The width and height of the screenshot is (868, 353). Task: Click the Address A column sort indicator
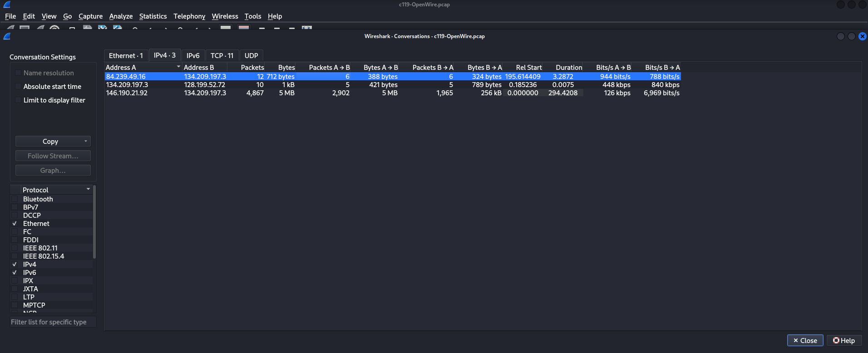click(x=178, y=67)
